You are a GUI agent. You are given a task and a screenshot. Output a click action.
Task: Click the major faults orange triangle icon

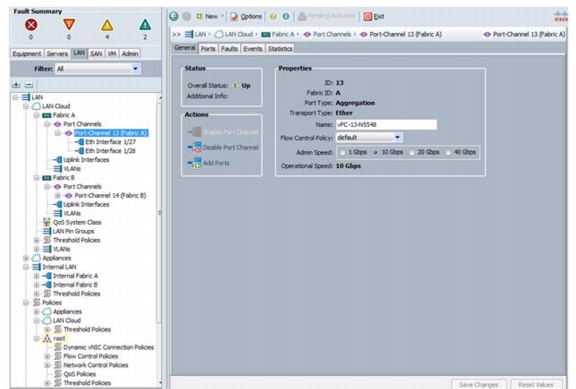pos(69,25)
